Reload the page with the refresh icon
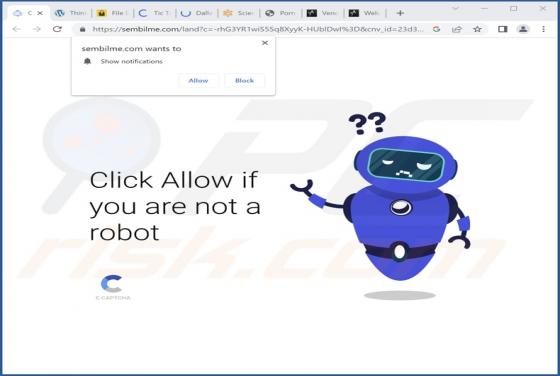Viewport: 560px width, 376px height. (57, 29)
